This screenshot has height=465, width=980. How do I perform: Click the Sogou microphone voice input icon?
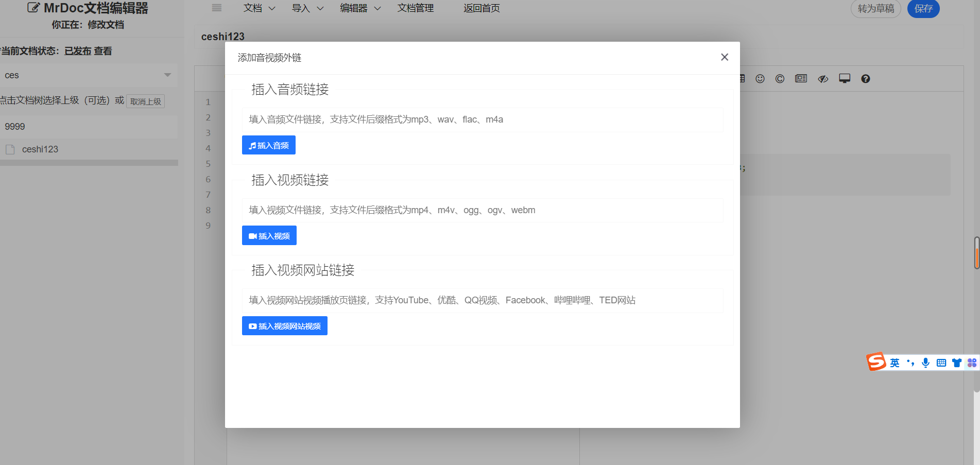pyautogui.click(x=926, y=363)
